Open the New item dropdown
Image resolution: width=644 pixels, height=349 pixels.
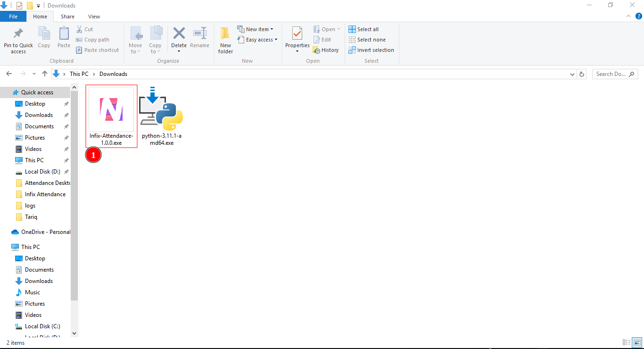point(255,29)
